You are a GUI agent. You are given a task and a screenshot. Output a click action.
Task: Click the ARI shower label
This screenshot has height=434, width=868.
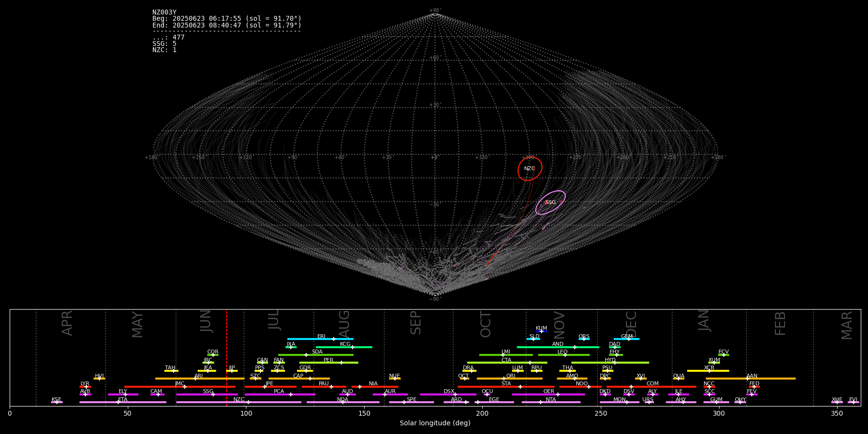click(199, 376)
